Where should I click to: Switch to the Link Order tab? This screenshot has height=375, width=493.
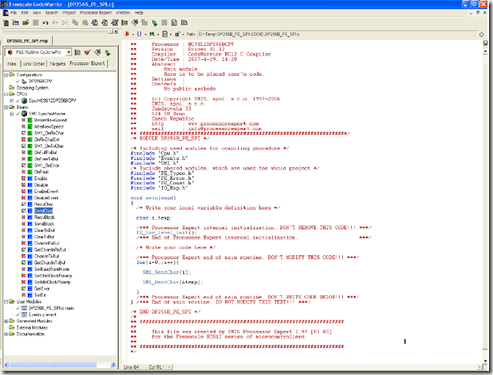click(x=34, y=64)
